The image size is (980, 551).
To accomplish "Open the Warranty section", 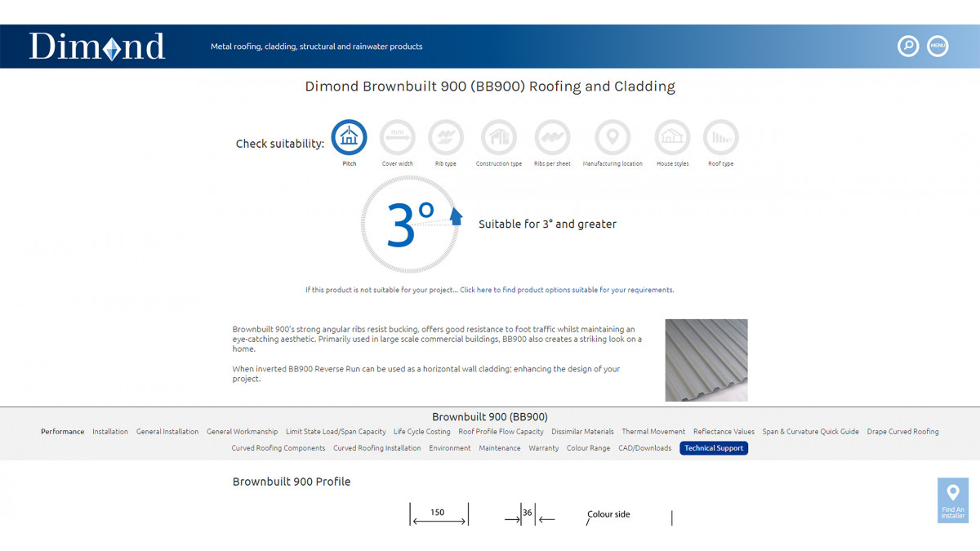I will point(544,448).
